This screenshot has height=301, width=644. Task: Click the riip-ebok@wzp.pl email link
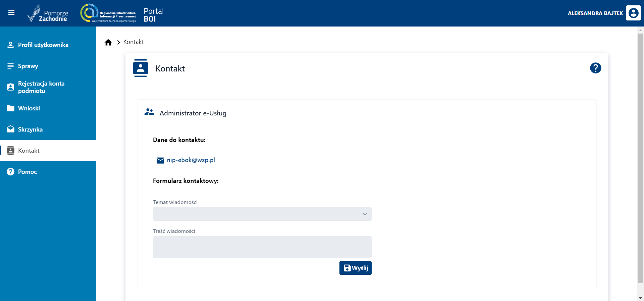point(191,160)
